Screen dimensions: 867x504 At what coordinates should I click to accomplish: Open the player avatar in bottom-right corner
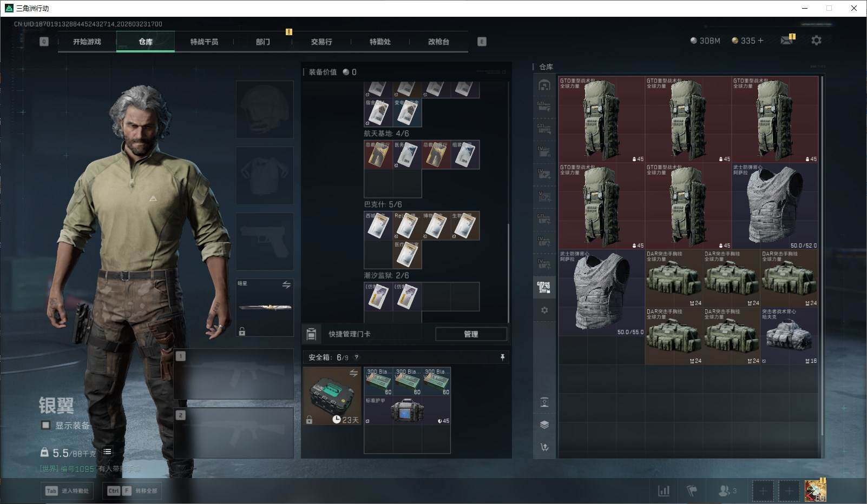tap(815, 490)
